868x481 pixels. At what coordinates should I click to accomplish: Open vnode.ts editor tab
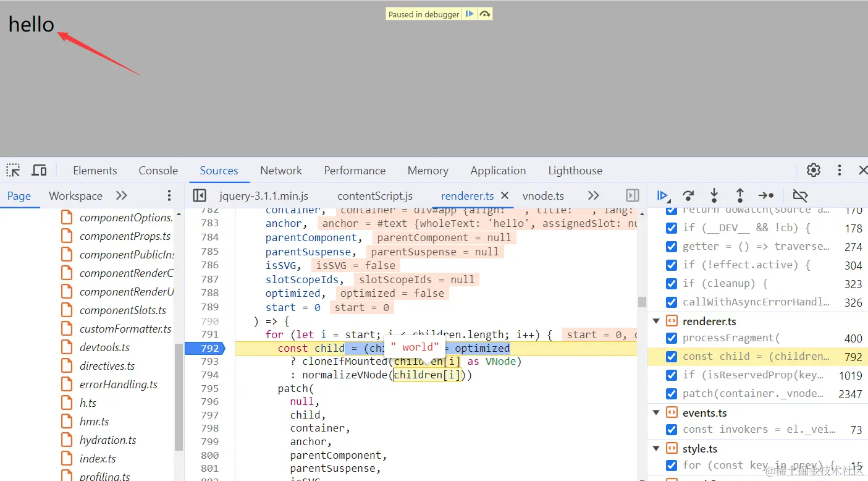coord(543,195)
